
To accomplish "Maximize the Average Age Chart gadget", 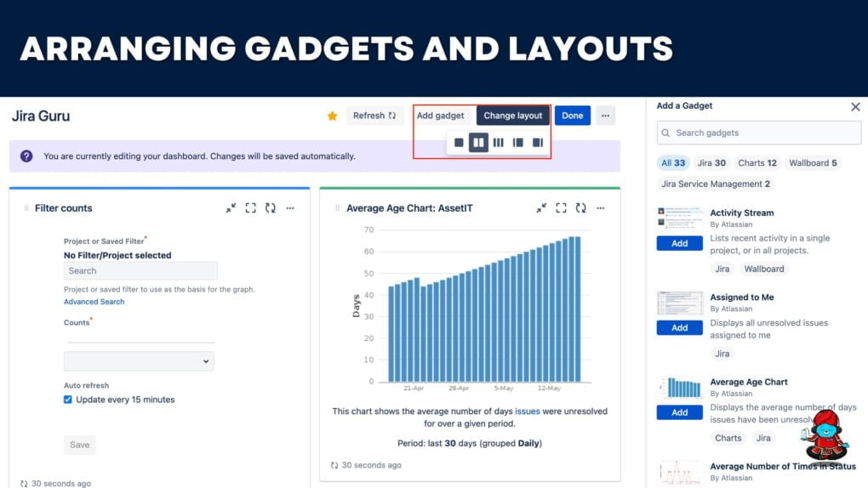I will tap(562, 208).
